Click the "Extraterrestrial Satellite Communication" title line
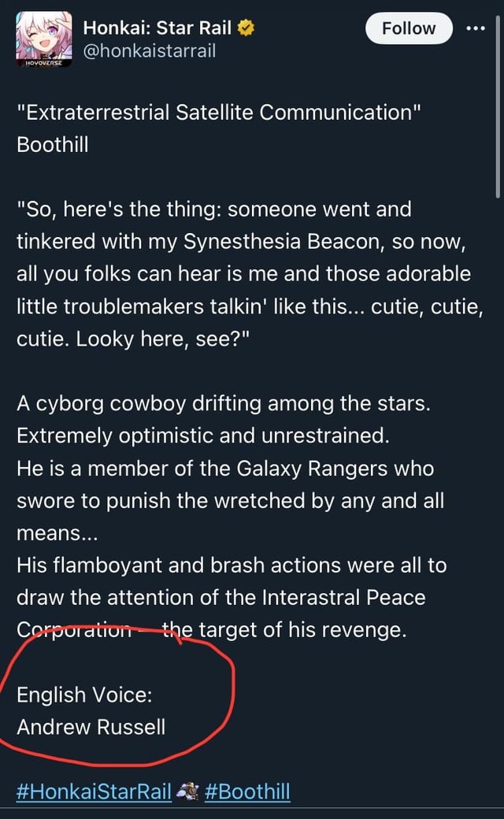This screenshot has height=819, width=504. click(x=219, y=112)
